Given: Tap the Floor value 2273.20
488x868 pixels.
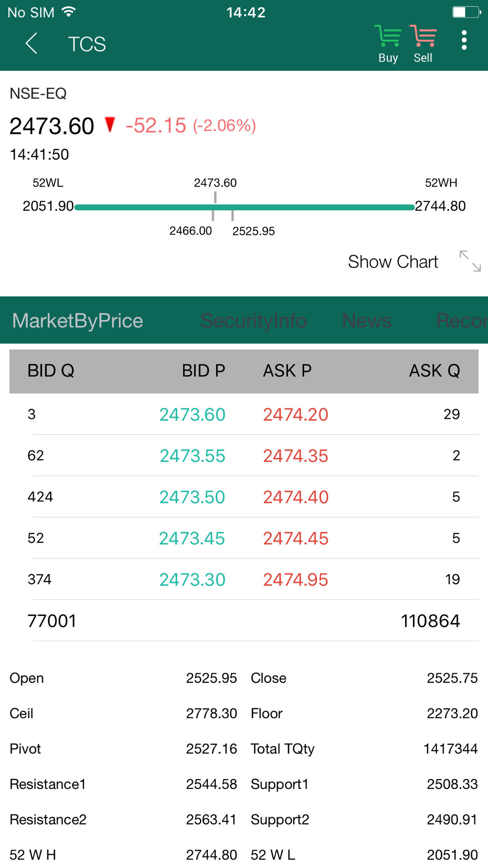Looking at the screenshot, I should 452,713.
